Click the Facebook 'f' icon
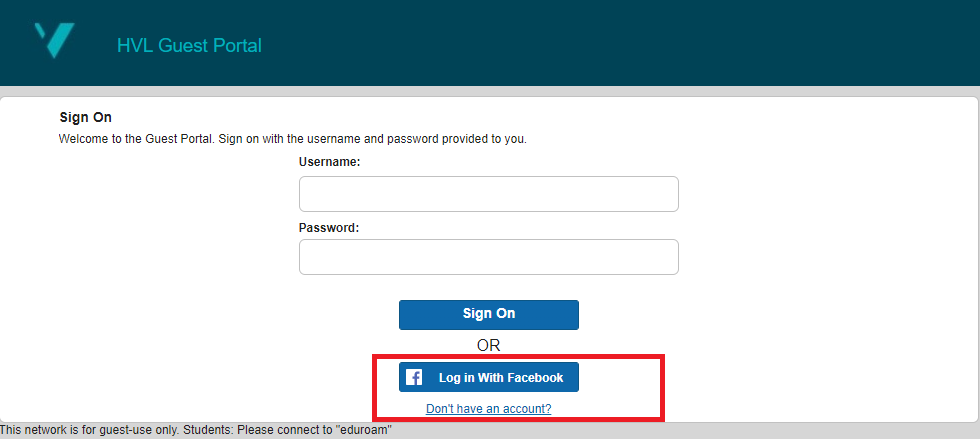This screenshot has width=980, height=439. click(414, 378)
